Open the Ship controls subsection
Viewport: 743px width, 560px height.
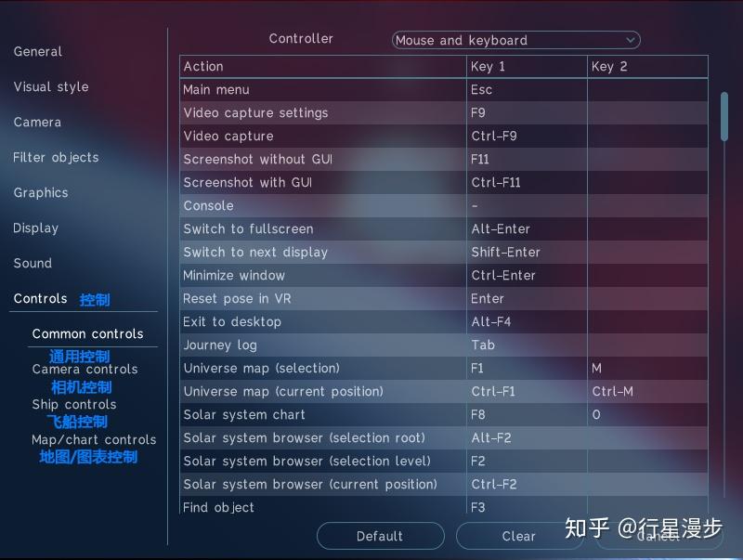point(75,404)
